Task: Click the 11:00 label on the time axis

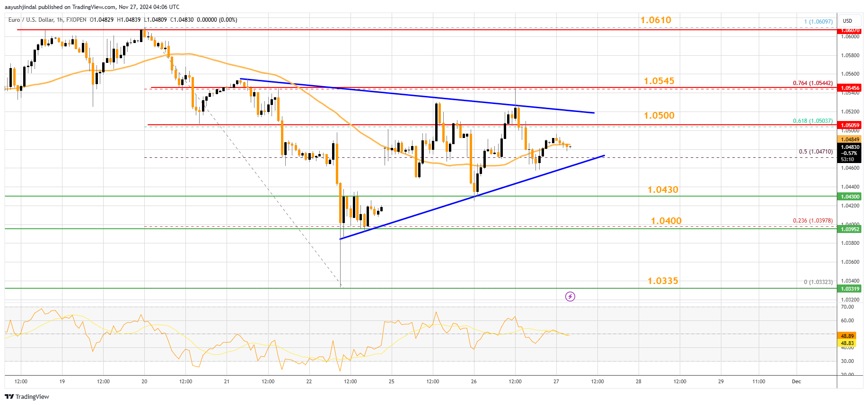Action: pyautogui.click(x=759, y=381)
